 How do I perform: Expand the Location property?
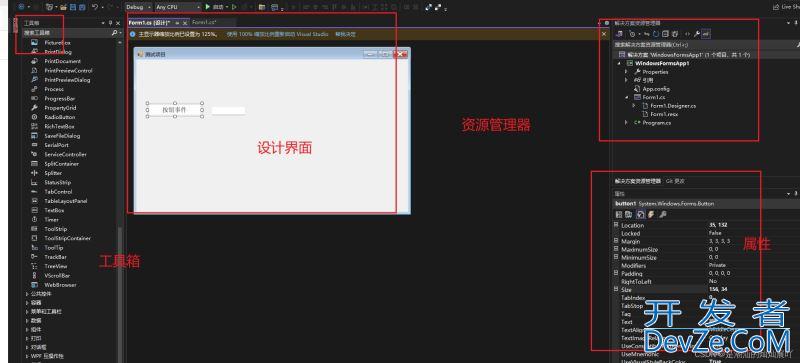[x=616, y=225]
